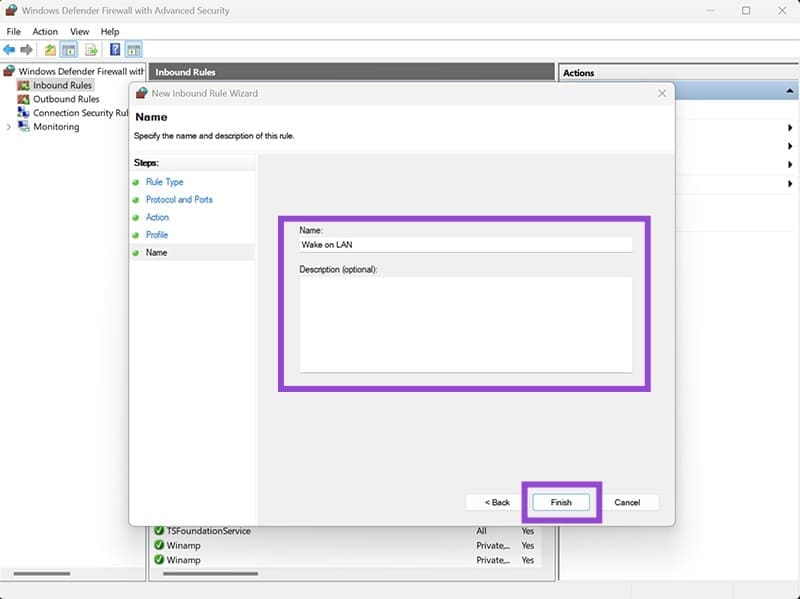
Task: Select Connection Security Rules in the sidebar
Action: pyautogui.click(x=71, y=113)
